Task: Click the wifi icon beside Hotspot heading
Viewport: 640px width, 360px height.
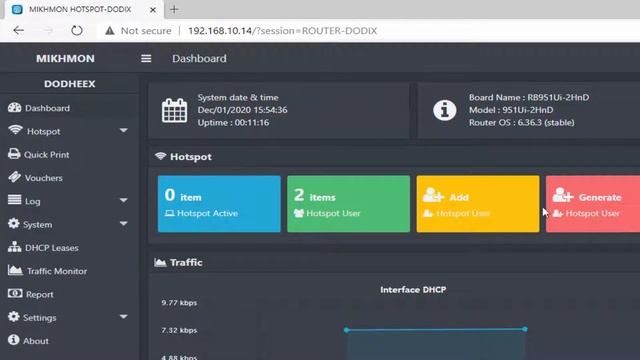Action: coord(161,156)
